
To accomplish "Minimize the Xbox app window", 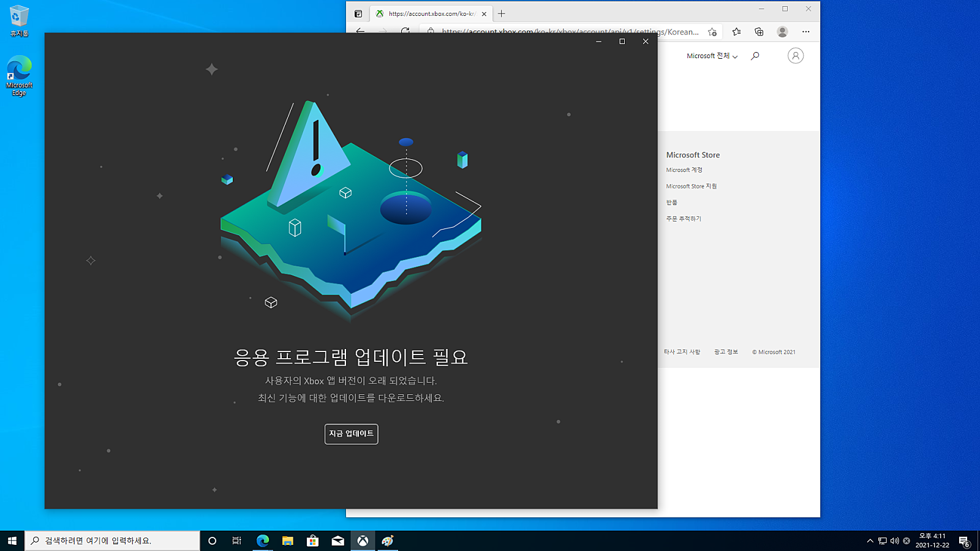I will tap(598, 42).
